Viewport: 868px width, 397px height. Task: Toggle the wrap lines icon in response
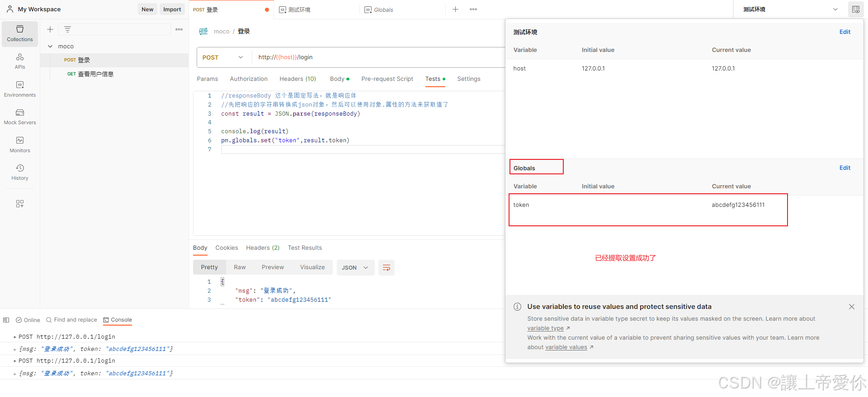[387, 267]
